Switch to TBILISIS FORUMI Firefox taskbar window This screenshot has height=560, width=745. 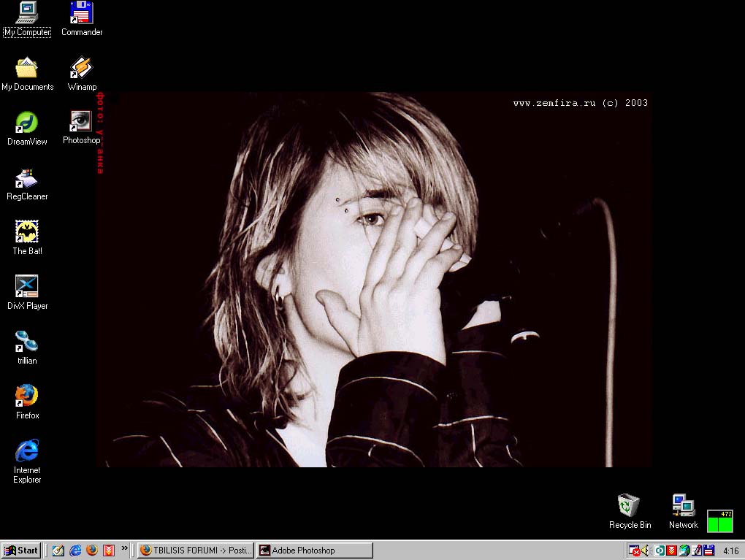click(x=196, y=551)
